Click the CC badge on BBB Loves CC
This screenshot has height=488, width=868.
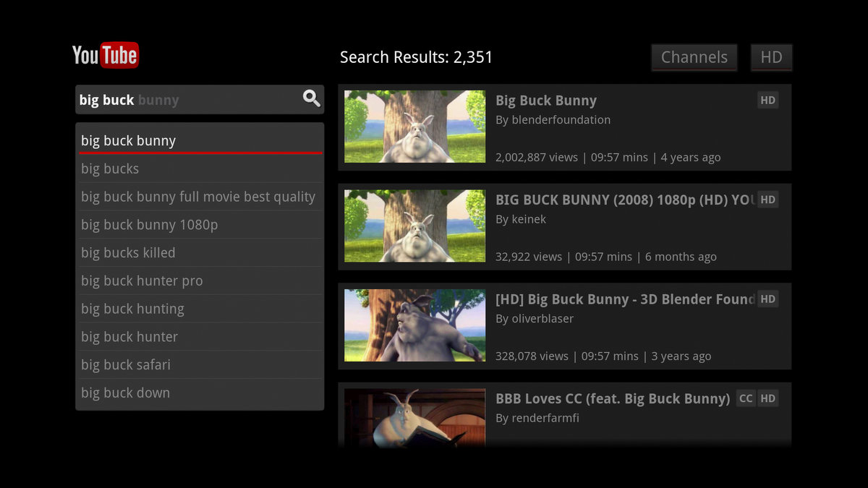pyautogui.click(x=746, y=398)
